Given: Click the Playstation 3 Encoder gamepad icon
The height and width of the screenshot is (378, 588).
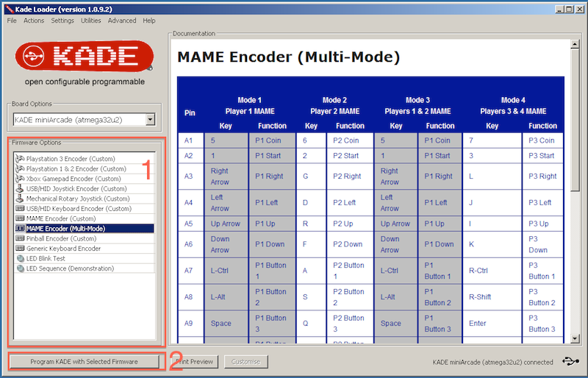Looking at the screenshot, I should (20, 159).
